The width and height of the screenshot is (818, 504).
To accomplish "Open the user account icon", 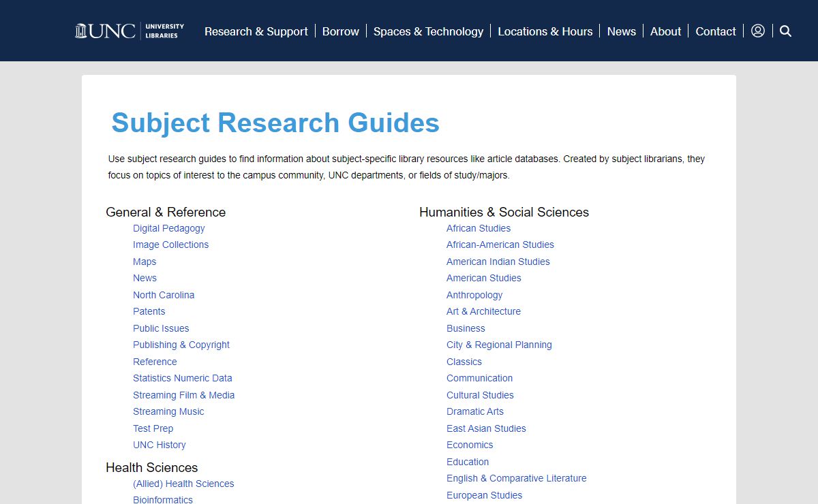I will (x=757, y=31).
